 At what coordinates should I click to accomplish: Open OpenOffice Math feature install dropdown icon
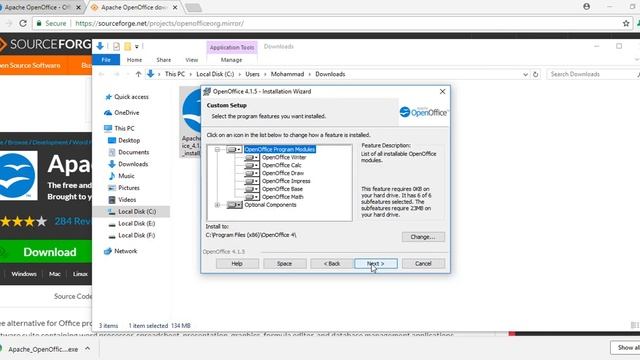(251, 197)
